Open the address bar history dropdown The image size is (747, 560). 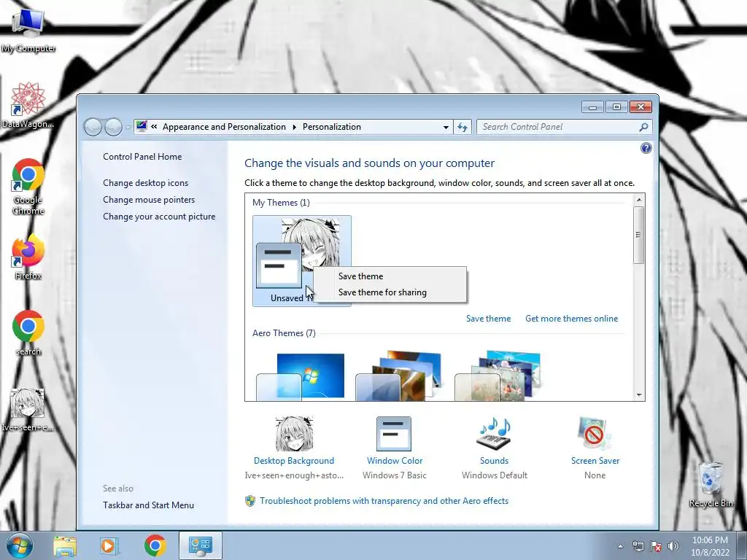(x=446, y=127)
